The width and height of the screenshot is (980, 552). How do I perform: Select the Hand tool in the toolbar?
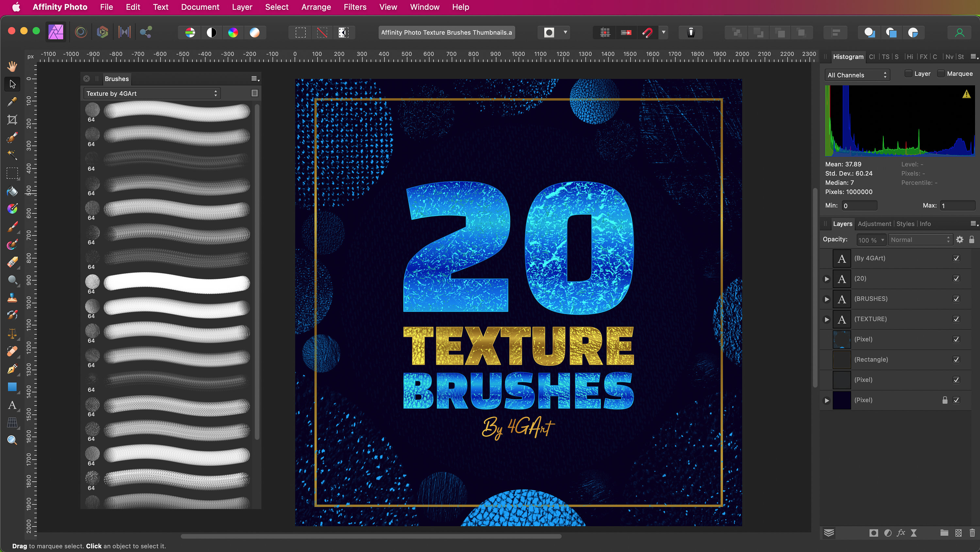[x=12, y=67]
